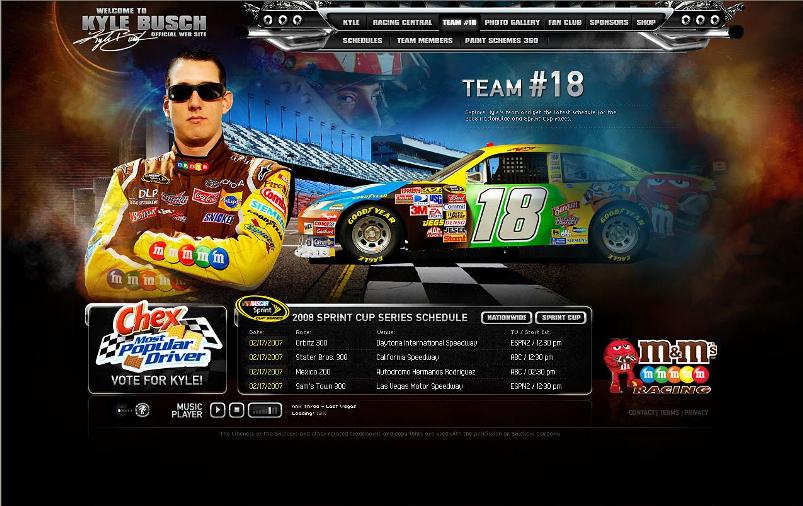Viewport: 803px width, 506px height.
Task: Adjust the music player volume bars
Action: (x=265, y=410)
